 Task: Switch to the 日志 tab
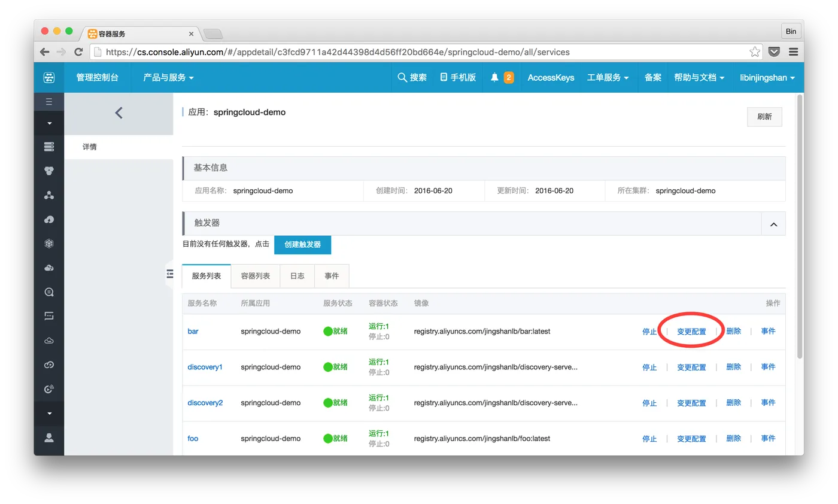point(297,276)
